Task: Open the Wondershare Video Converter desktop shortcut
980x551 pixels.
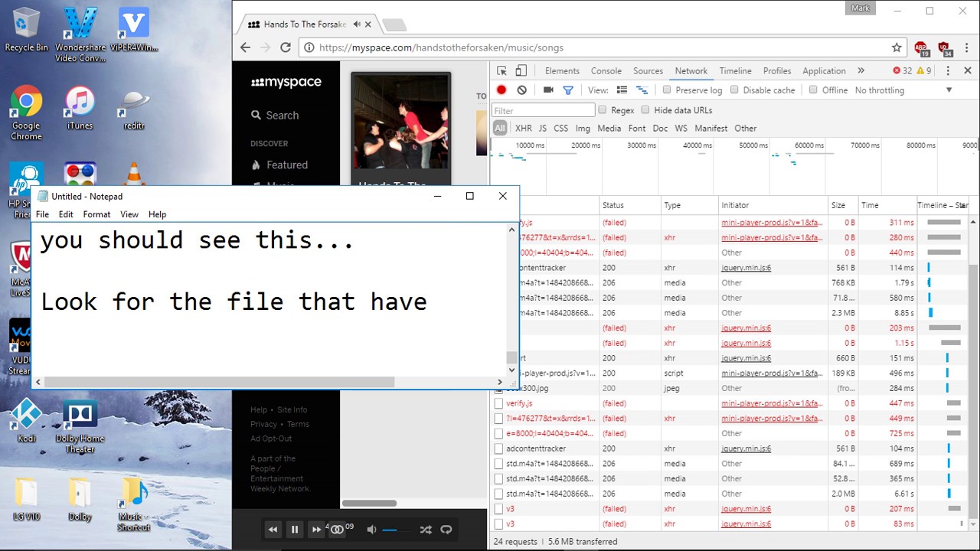Action: (x=80, y=34)
